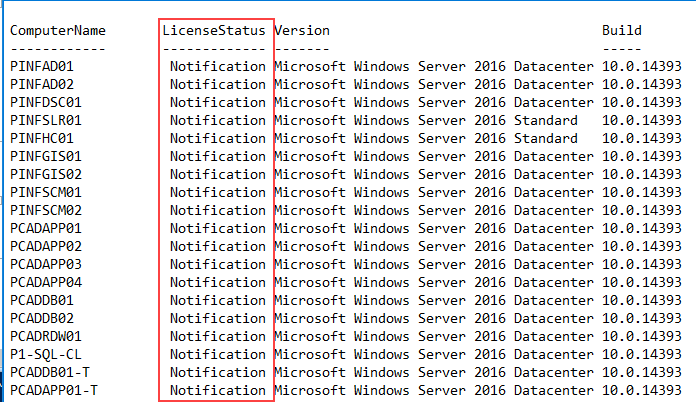696x402 pixels.
Task: Click computer name PCADDB01-T
Action: click(50, 372)
